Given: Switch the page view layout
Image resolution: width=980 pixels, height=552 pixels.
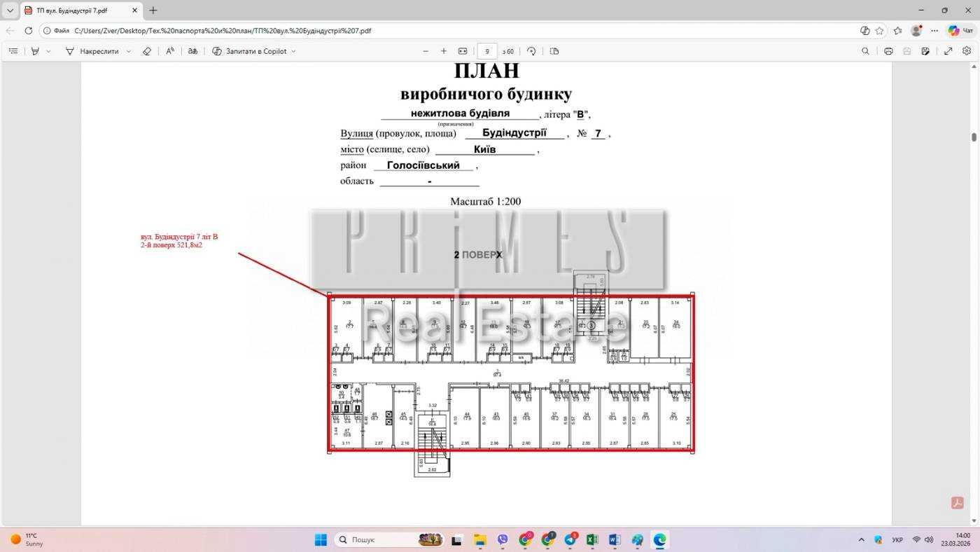Looking at the screenshot, I should (554, 51).
